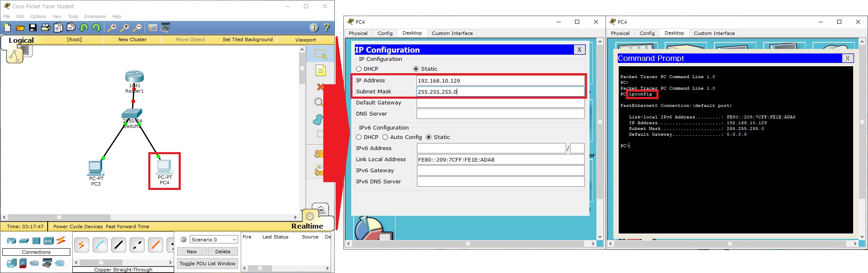Close Command Prompt panel with X
The height and width of the screenshot is (273, 868).
click(847, 58)
